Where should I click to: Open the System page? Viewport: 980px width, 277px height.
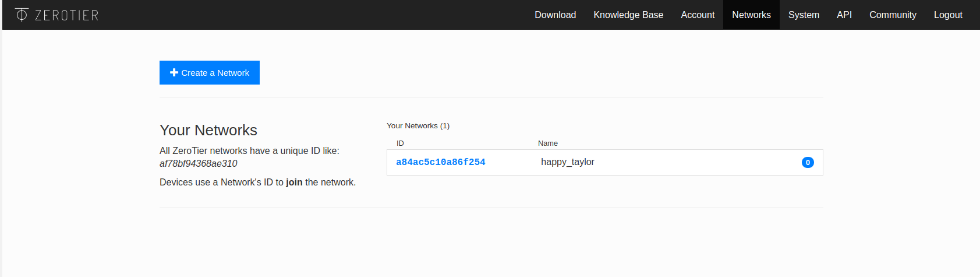(804, 15)
